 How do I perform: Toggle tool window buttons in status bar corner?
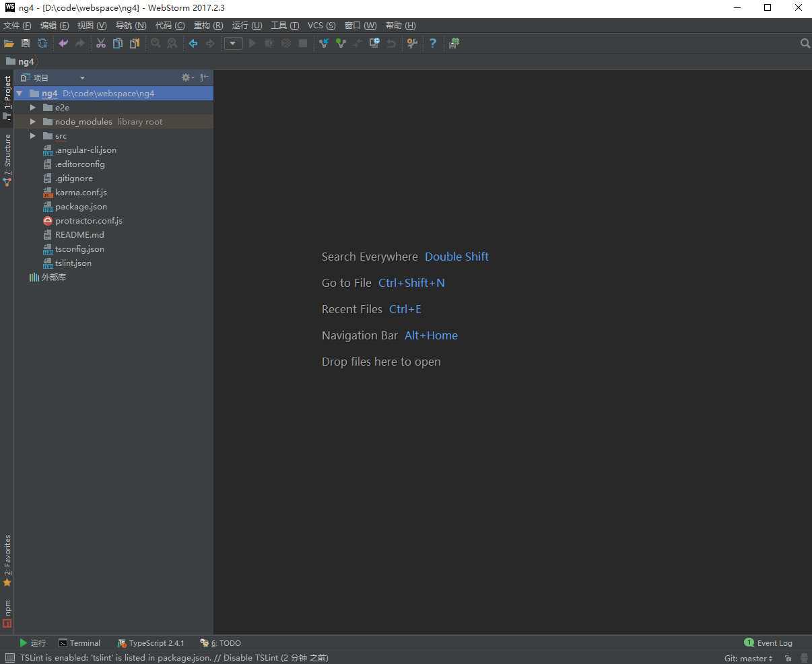9,658
